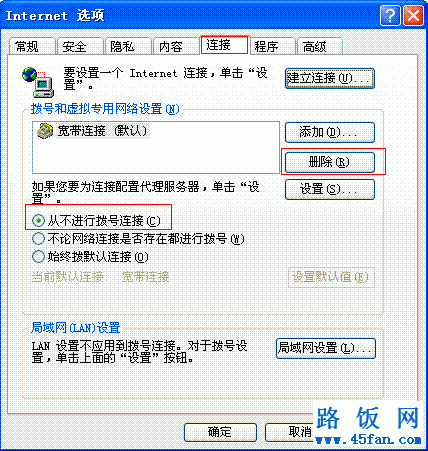Switch to the 常规 tab

[x=32, y=46]
